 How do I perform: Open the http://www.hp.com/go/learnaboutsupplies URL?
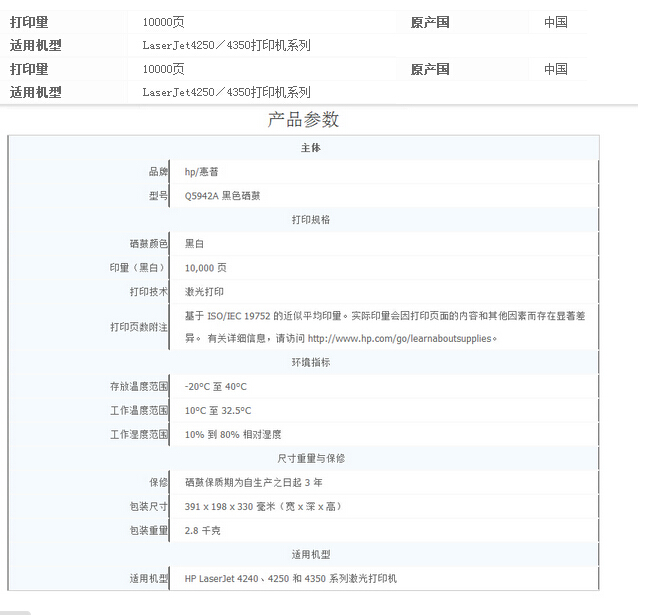coord(399,338)
